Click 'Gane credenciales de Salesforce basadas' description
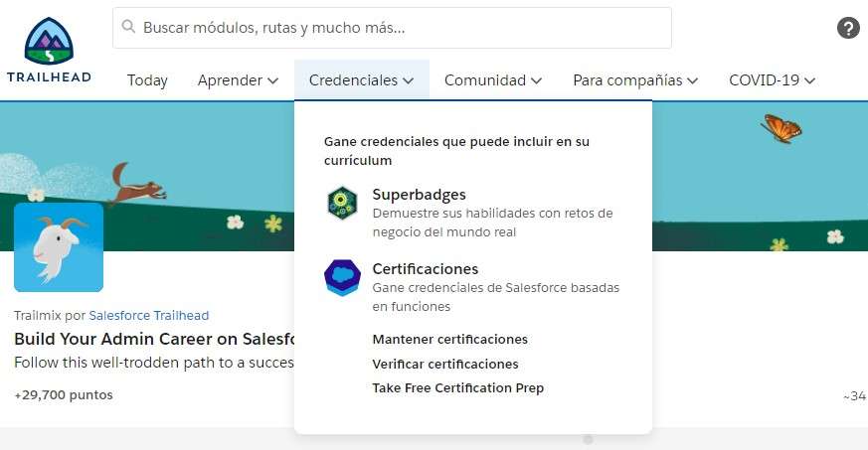868x450 pixels. (x=496, y=297)
